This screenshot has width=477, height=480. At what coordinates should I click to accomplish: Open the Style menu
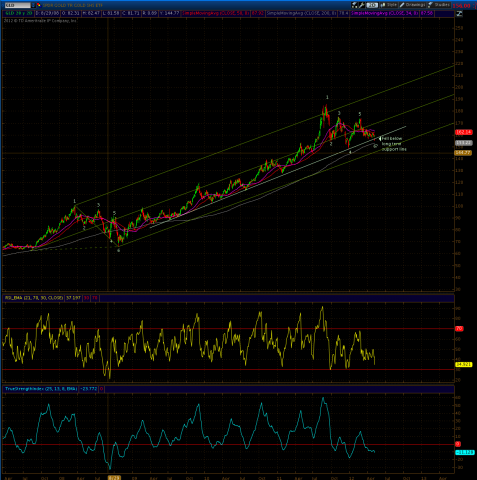click(388, 5)
